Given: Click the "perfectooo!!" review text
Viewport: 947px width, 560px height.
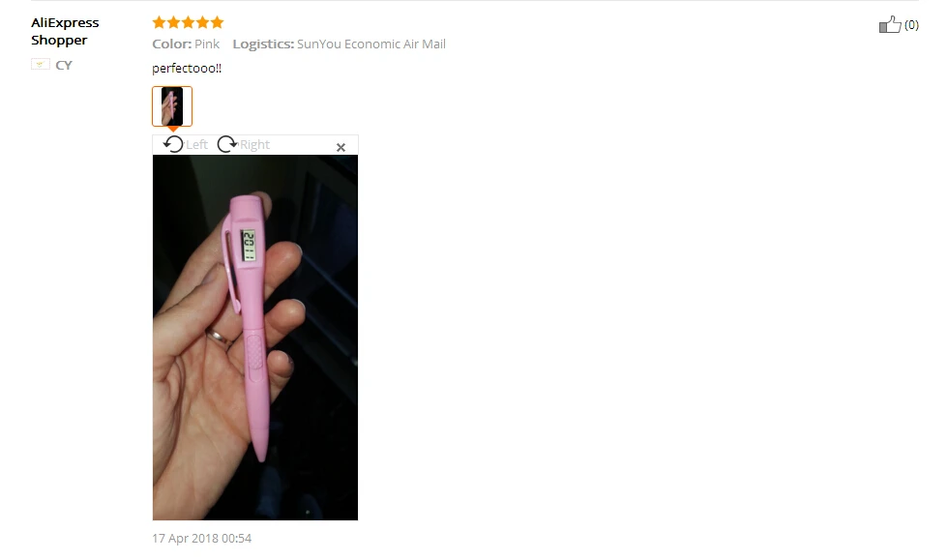Looking at the screenshot, I should [187, 69].
